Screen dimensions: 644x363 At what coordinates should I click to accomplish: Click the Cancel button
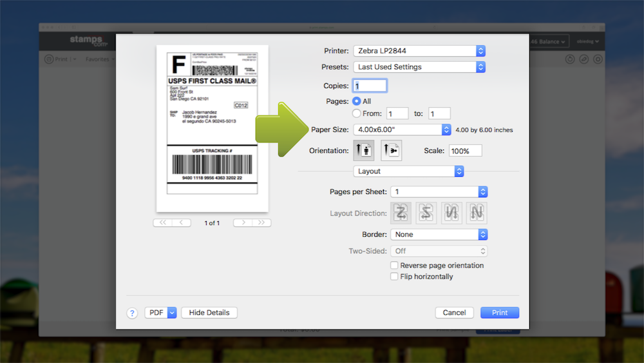454,313
